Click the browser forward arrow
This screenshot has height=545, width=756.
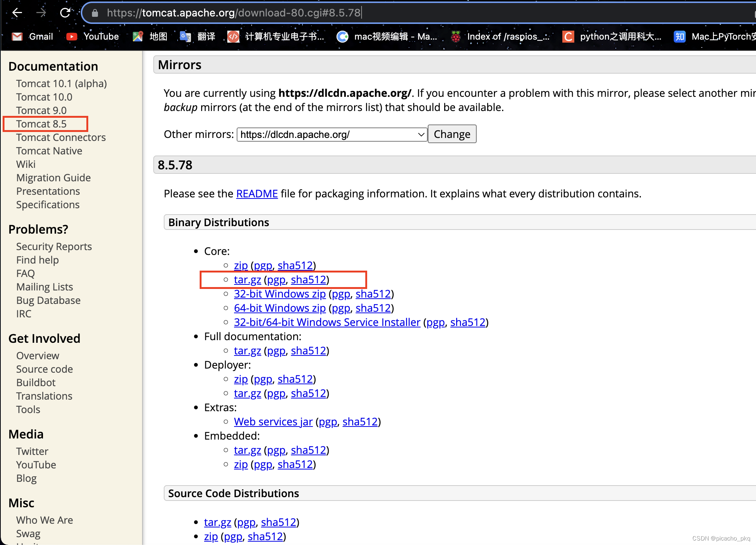41,13
